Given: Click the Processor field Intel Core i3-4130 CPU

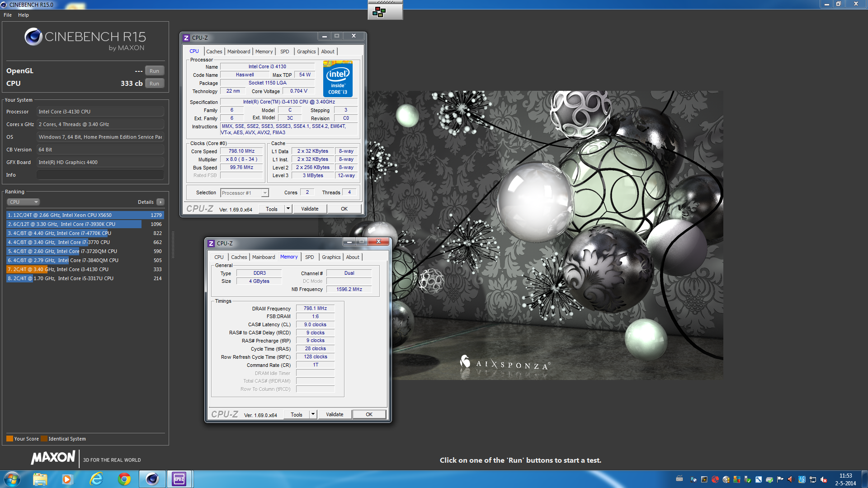Looking at the screenshot, I should [x=100, y=112].
